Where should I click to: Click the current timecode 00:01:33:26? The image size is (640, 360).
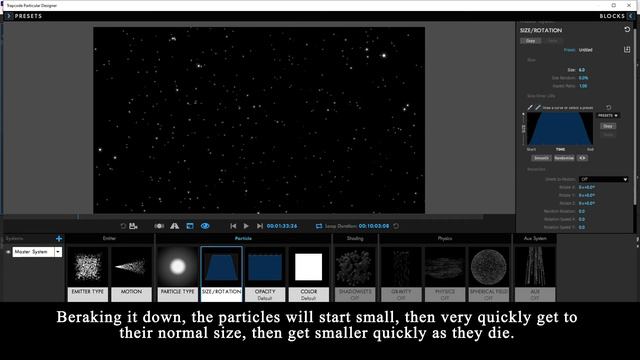(x=282, y=226)
